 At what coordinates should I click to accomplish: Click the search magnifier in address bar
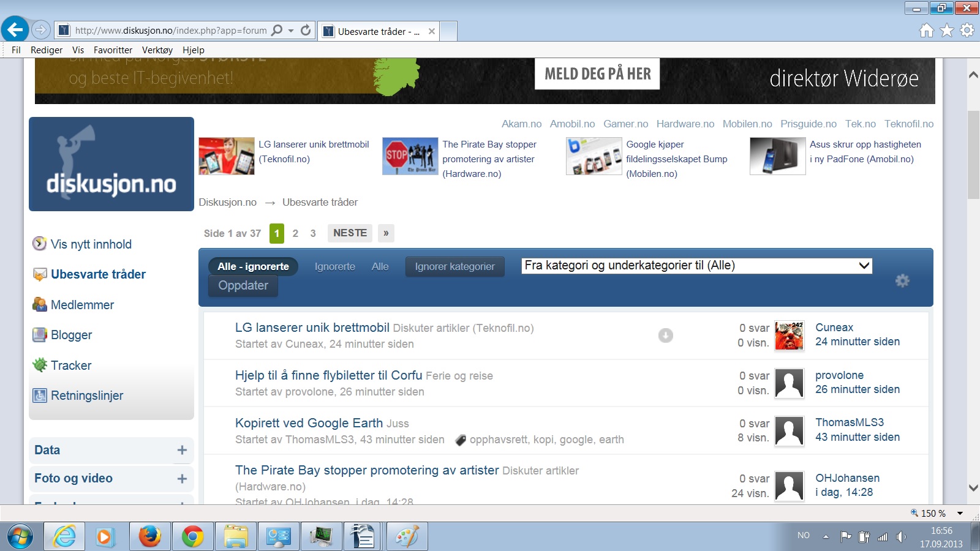(277, 30)
